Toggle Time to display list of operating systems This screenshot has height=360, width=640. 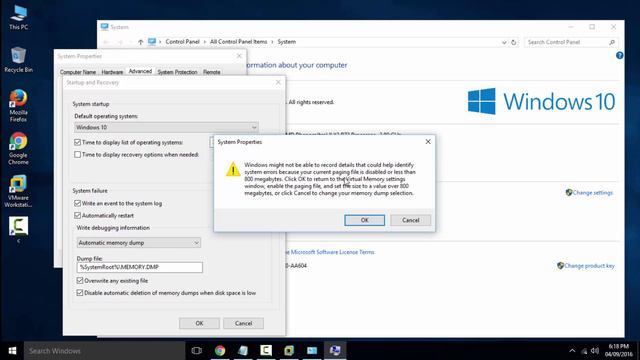(78, 142)
